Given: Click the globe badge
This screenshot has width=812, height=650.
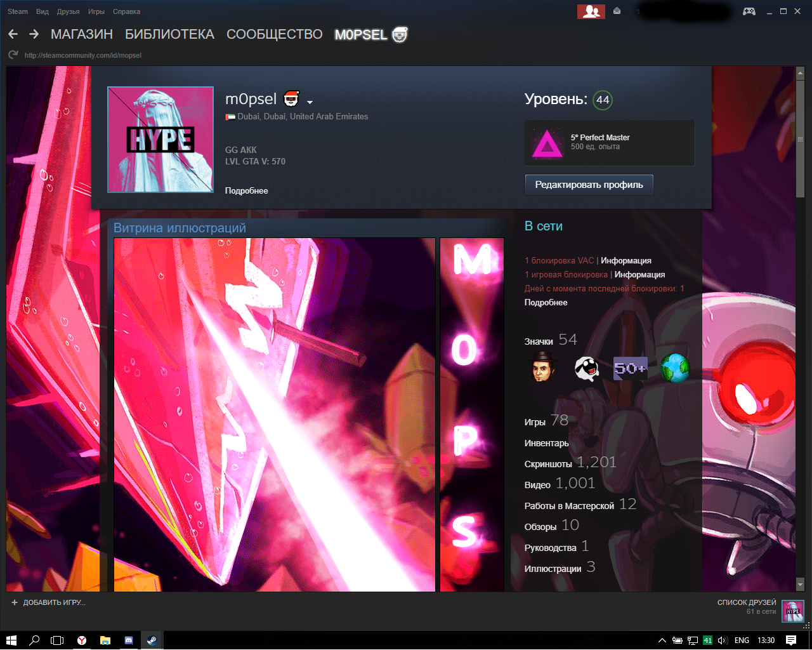Looking at the screenshot, I should point(675,368).
